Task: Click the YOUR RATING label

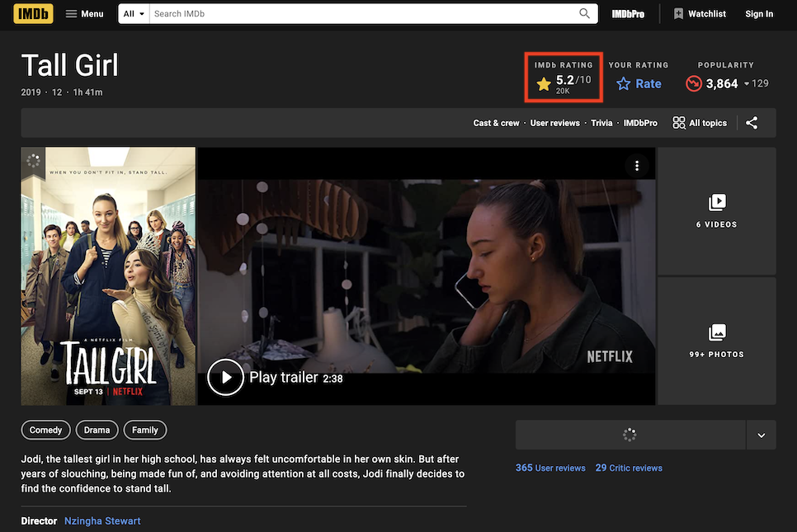Action: [639, 65]
